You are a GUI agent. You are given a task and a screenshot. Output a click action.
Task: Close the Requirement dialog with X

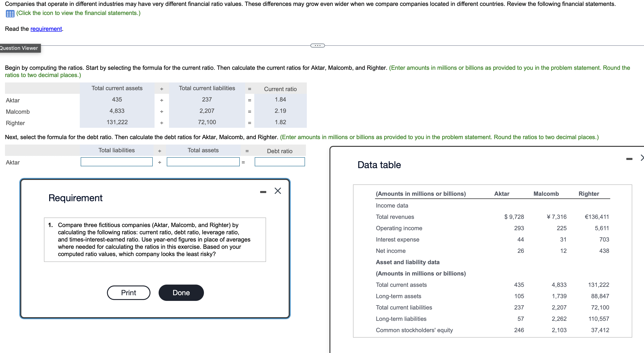(x=278, y=191)
